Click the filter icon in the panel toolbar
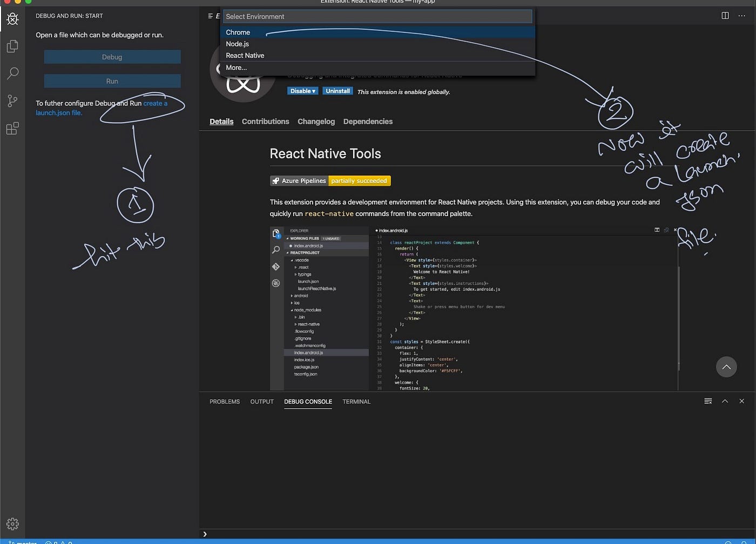Image resolution: width=756 pixels, height=544 pixels. tap(708, 401)
